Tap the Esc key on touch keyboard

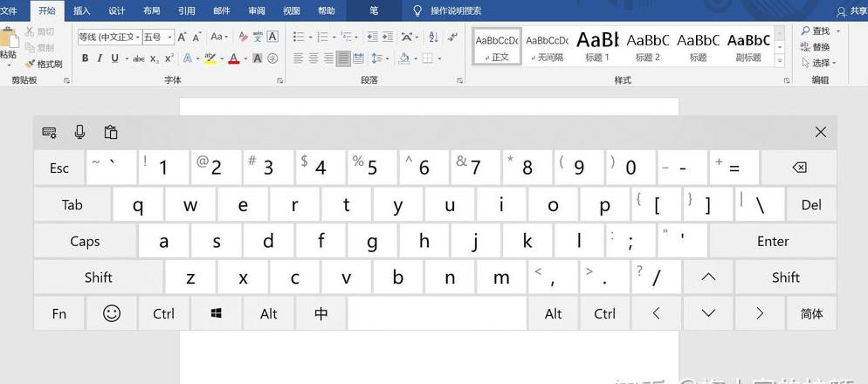pos(59,168)
